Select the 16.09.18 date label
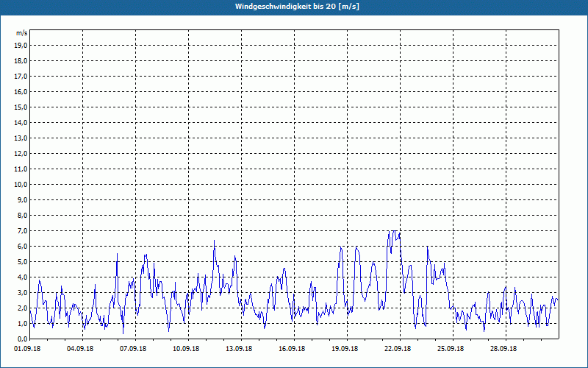The image size is (588, 368). tap(292, 348)
